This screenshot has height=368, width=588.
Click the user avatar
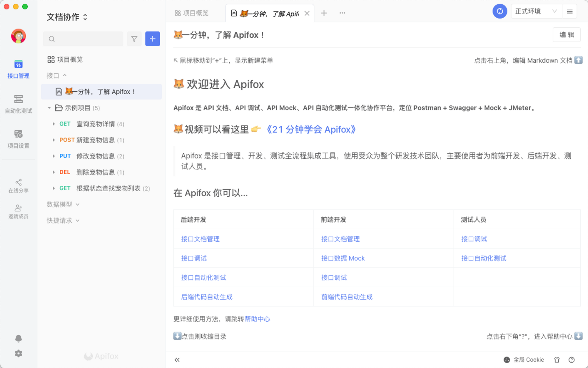[18, 36]
